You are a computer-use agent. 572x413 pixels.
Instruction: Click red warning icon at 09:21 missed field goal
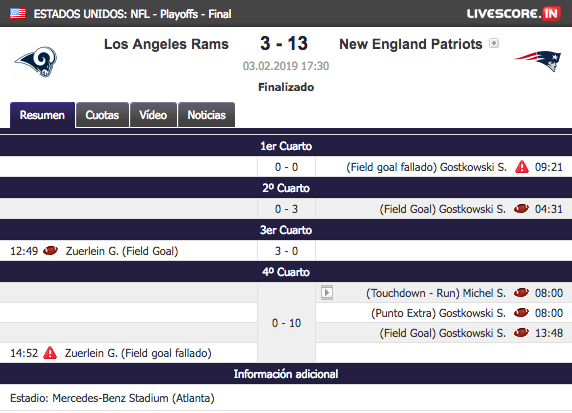click(x=522, y=167)
